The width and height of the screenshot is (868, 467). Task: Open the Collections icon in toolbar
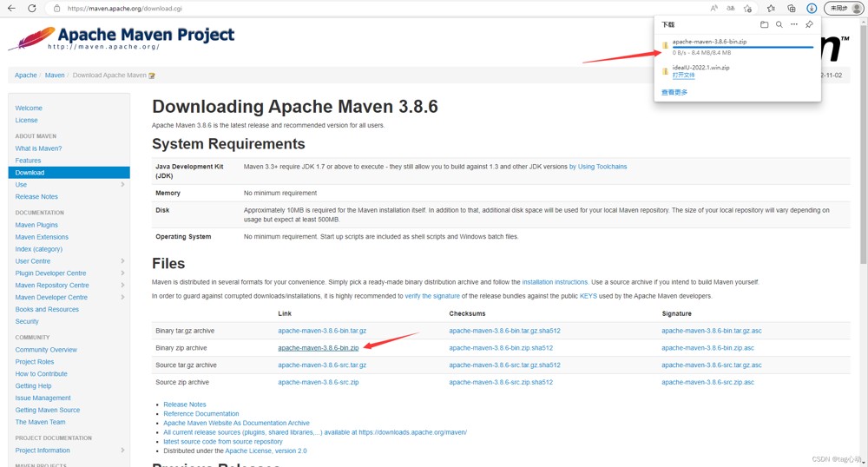tap(792, 9)
